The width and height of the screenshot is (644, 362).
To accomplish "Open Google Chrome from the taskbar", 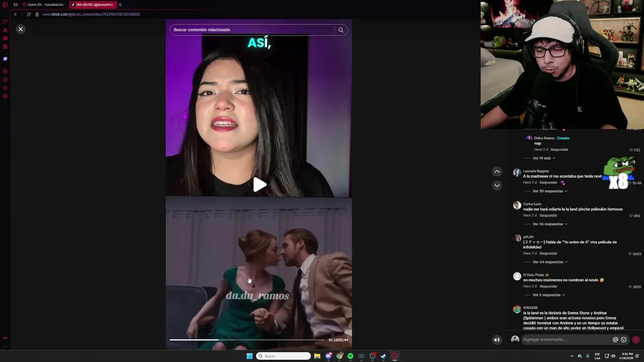I will pos(340,356).
